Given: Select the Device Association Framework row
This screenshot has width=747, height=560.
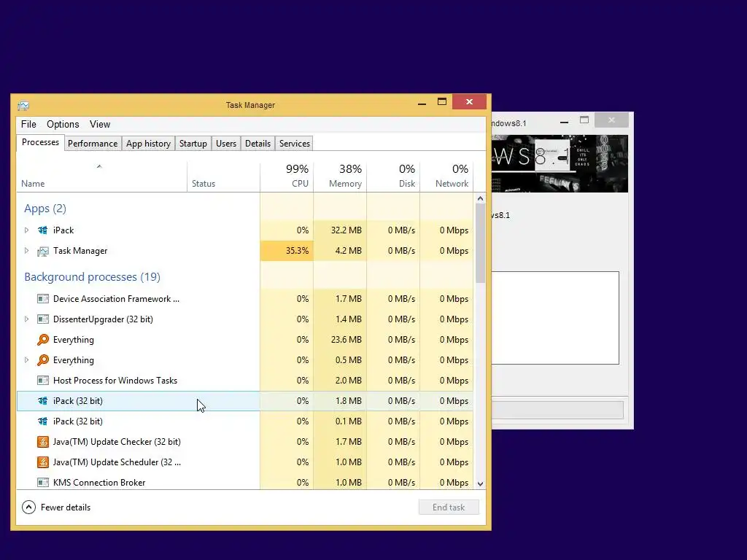Looking at the screenshot, I should coord(245,299).
